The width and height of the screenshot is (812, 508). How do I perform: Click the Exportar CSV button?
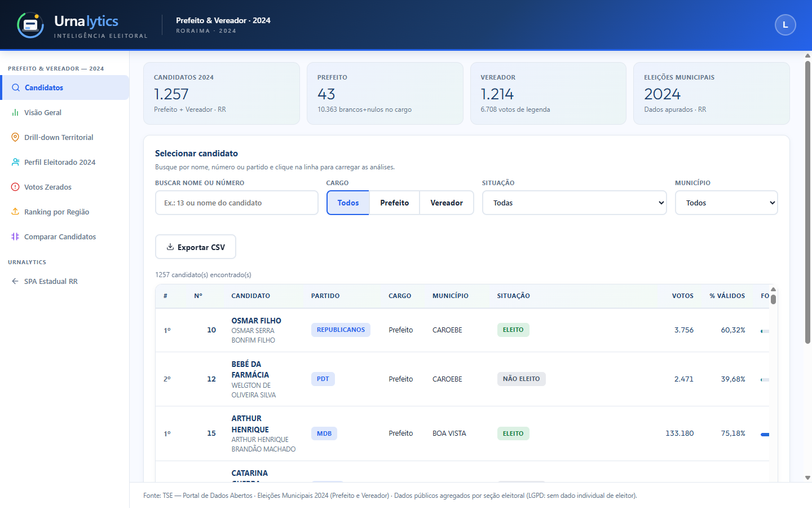tap(196, 247)
